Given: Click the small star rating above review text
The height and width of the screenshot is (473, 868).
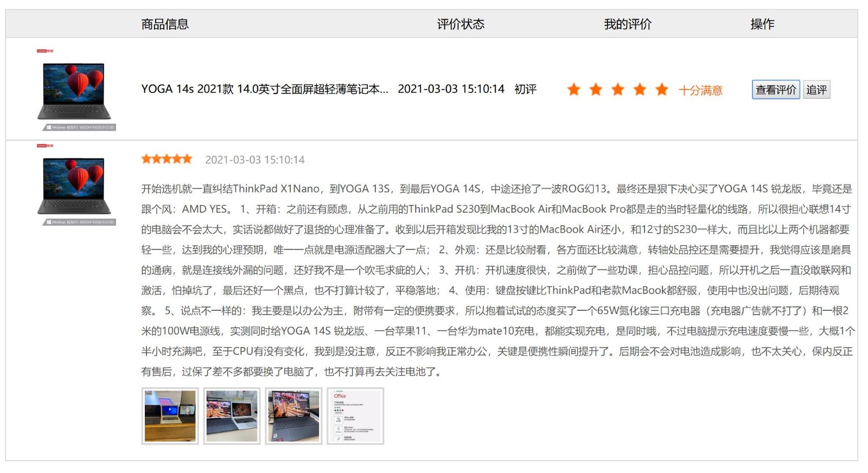Looking at the screenshot, I should point(167,159).
